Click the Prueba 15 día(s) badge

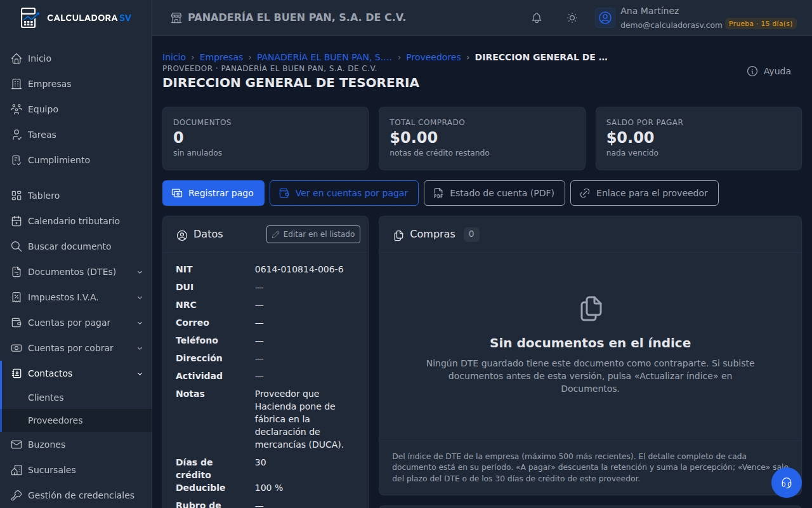761,23
